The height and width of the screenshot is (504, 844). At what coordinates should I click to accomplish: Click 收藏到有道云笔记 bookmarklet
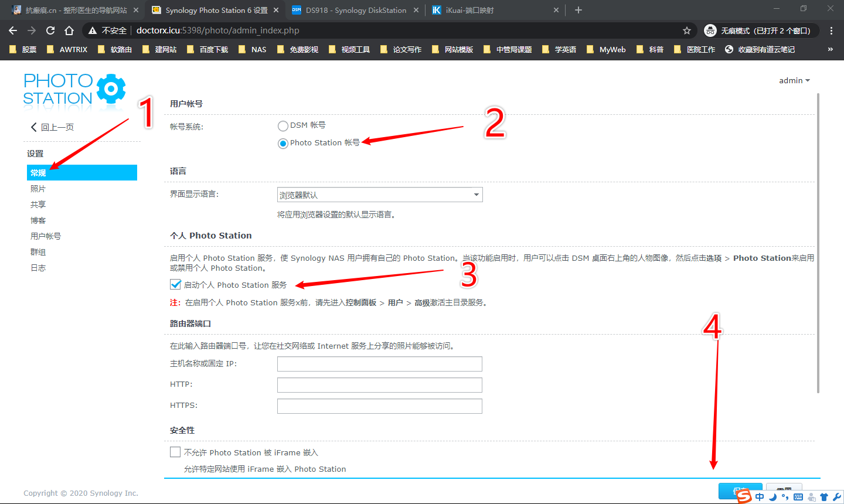click(760, 49)
